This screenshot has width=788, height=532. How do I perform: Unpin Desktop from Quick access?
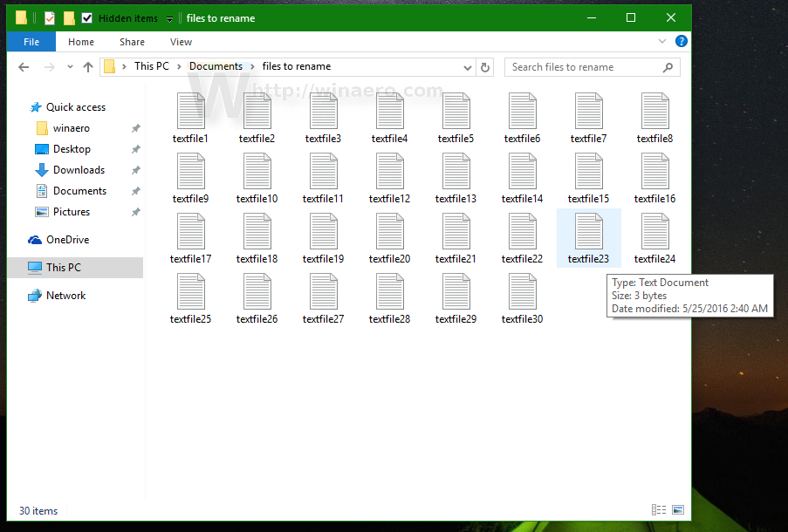[135, 148]
